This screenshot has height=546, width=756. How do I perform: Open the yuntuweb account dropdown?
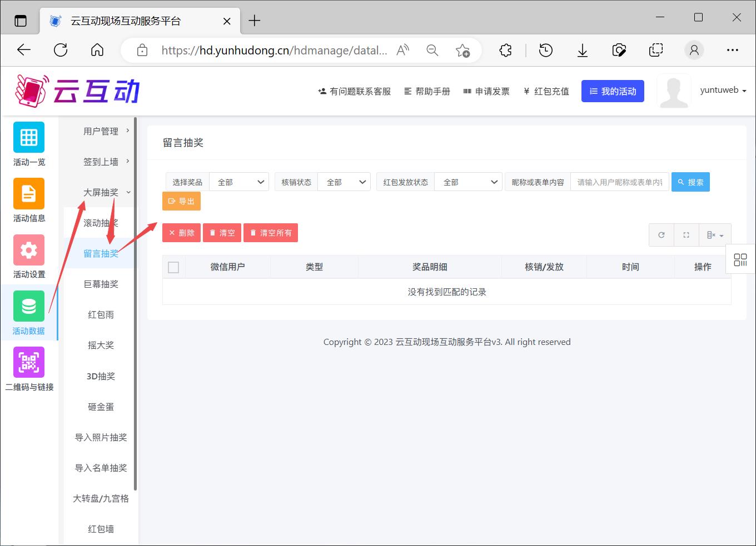point(723,90)
